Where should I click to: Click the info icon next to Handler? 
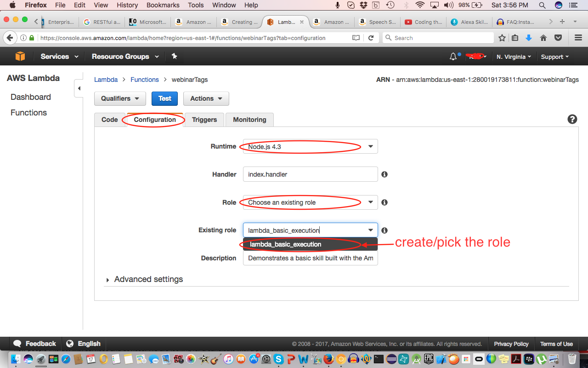[x=384, y=174]
